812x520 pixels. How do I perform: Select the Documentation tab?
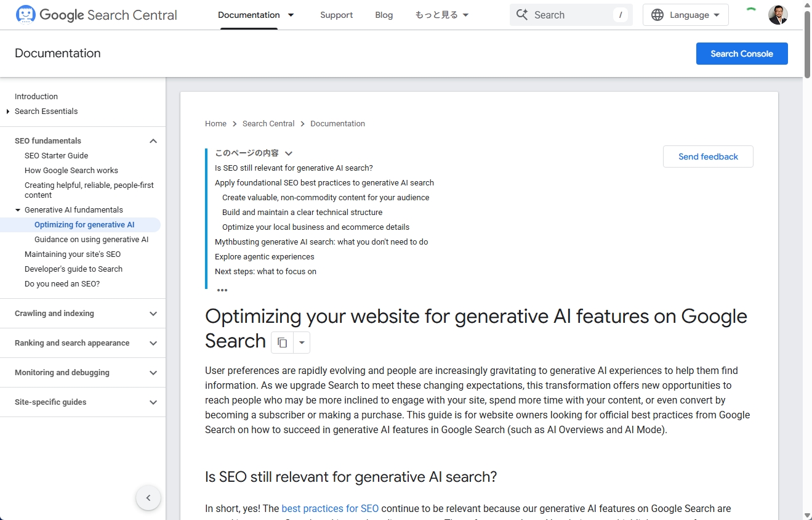click(x=249, y=15)
